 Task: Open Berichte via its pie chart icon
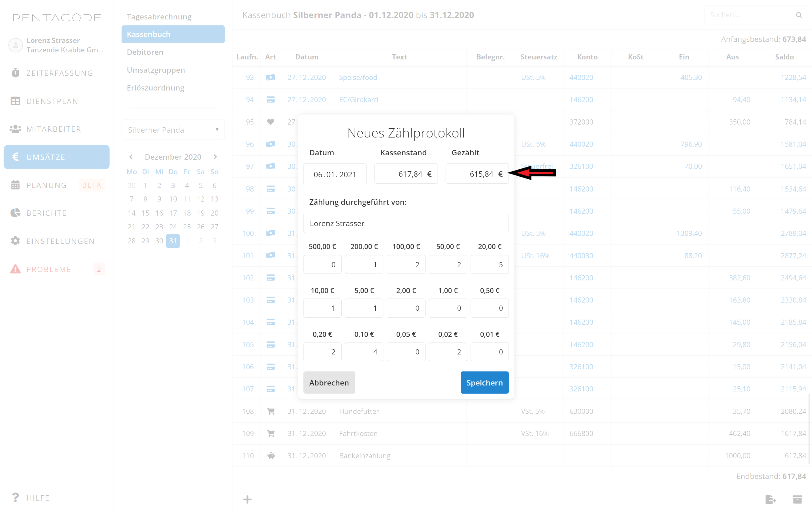click(x=15, y=213)
